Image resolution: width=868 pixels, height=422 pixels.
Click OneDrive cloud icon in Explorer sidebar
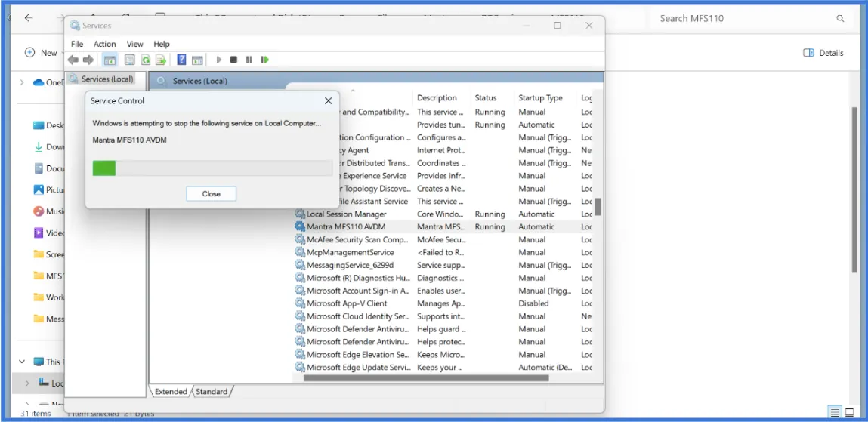pyautogui.click(x=39, y=82)
